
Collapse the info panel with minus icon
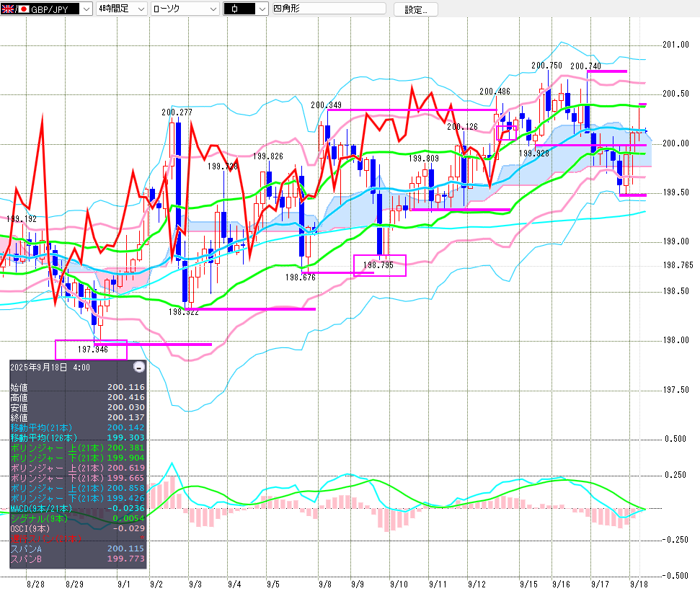(139, 367)
